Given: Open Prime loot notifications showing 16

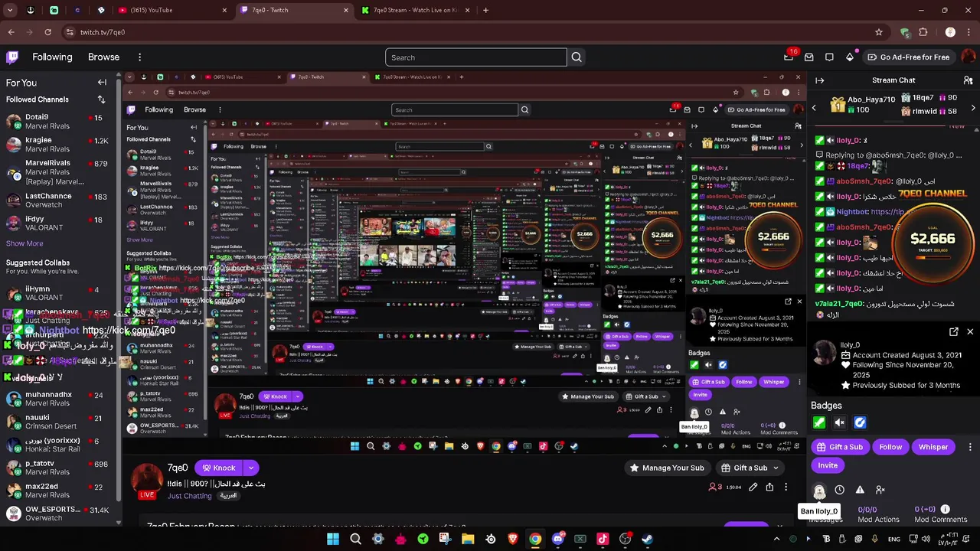Looking at the screenshot, I should point(789,57).
